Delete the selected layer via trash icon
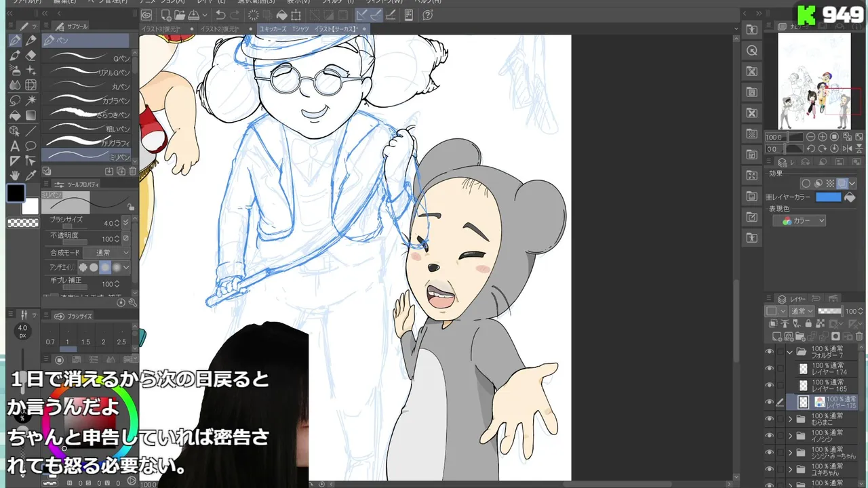The width and height of the screenshot is (868, 488). tap(858, 336)
